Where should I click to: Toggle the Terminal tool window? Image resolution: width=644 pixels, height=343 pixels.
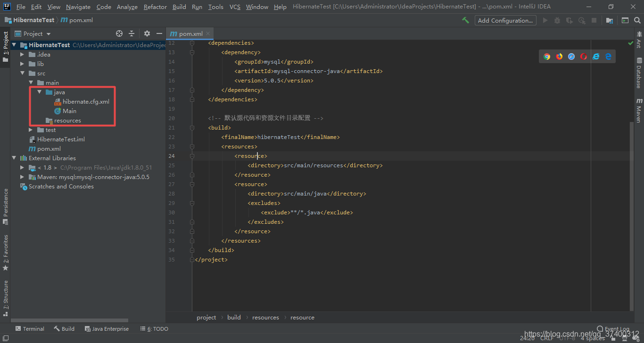[30, 329]
